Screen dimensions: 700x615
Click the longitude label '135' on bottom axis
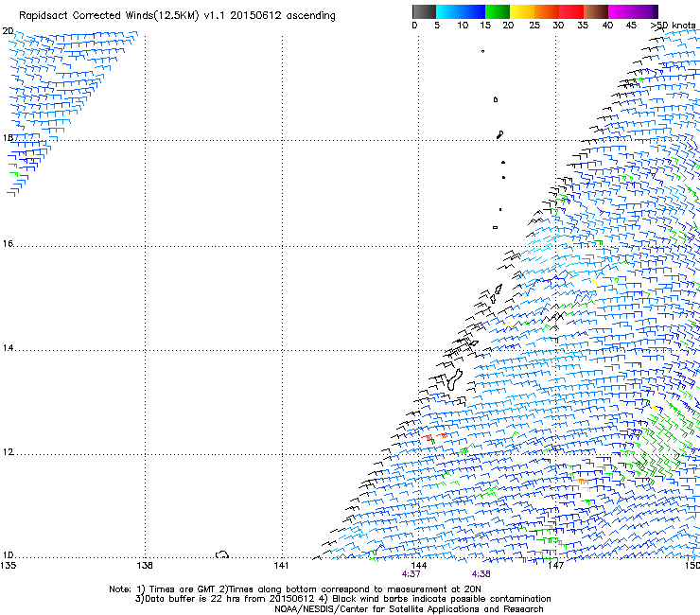click(x=8, y=566)
